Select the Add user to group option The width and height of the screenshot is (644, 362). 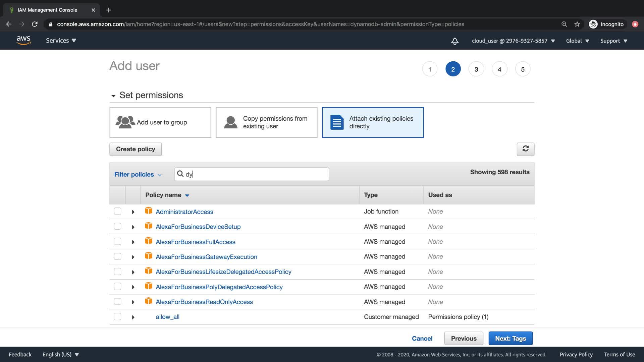(160, 122)
